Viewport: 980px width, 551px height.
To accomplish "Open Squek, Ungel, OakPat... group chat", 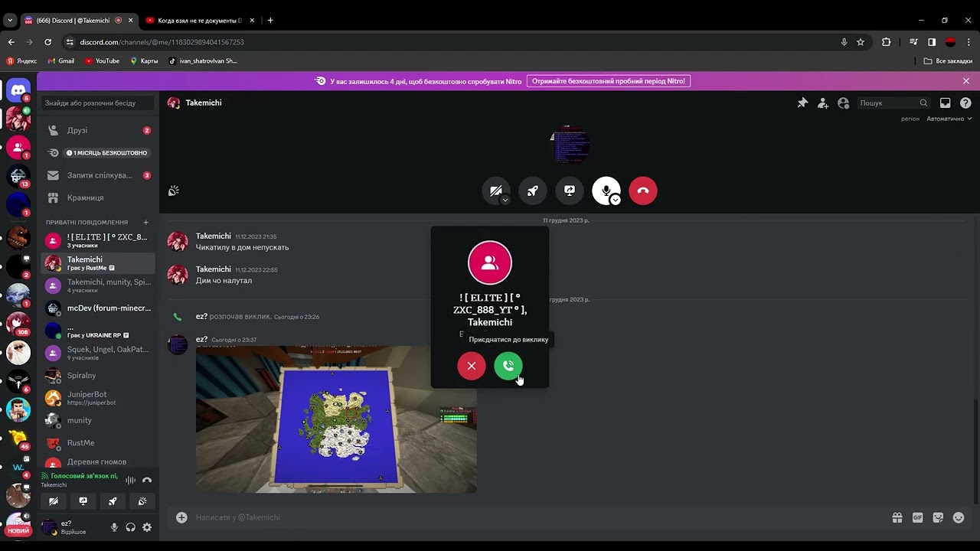I will point(98,353).
